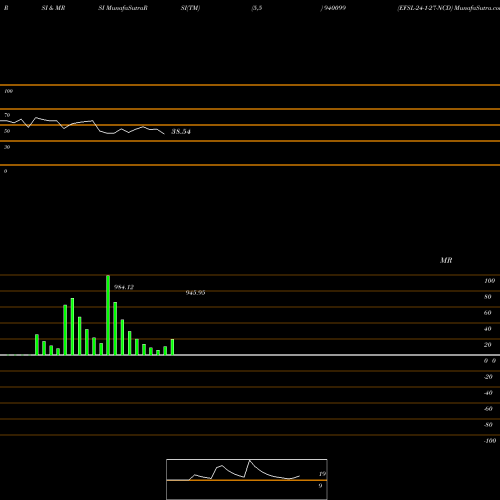Viewport: 500px width, 500px height.
Task: Click the last green bar of the histogram
Action: (172, 347)
